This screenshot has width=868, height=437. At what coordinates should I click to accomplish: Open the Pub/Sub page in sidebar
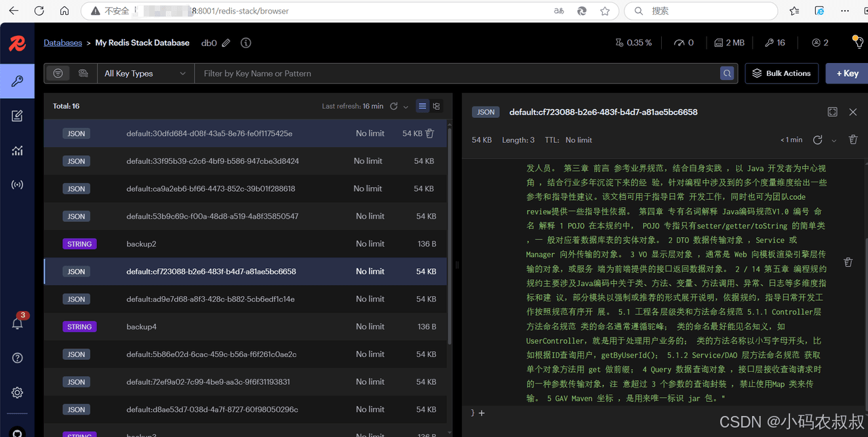[x=17, y=184]
